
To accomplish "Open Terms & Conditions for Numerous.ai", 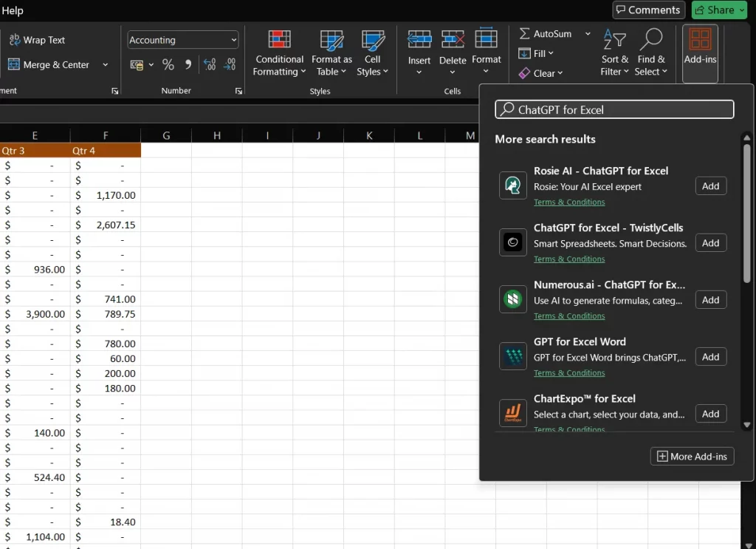I will (x=569, y=316).
